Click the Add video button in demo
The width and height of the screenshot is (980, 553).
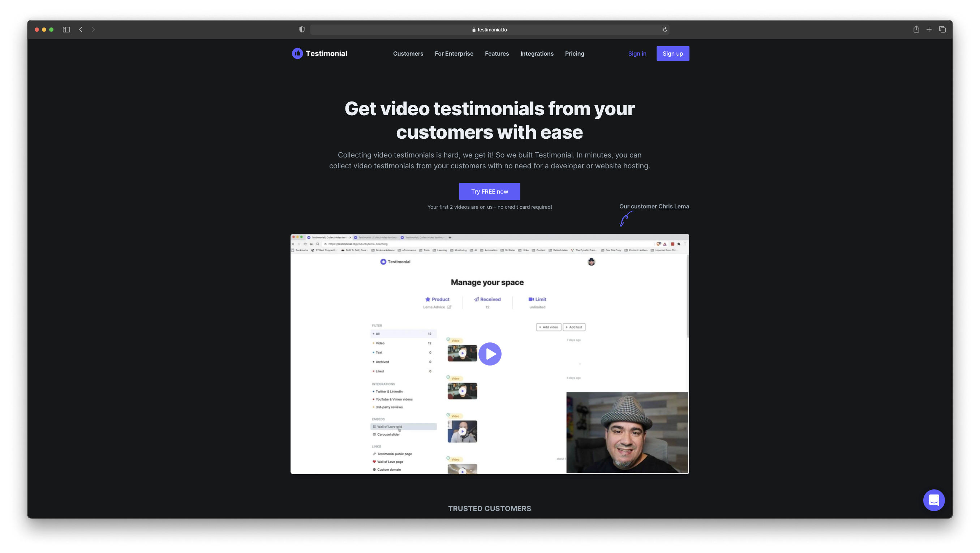click(548, 327)
